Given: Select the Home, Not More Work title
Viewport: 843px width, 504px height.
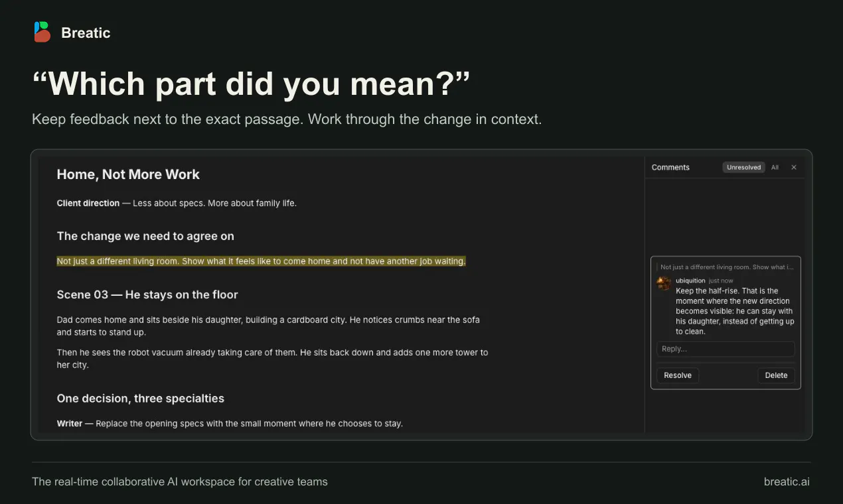Looking at the screenshot, I should (x=128, y=174).
